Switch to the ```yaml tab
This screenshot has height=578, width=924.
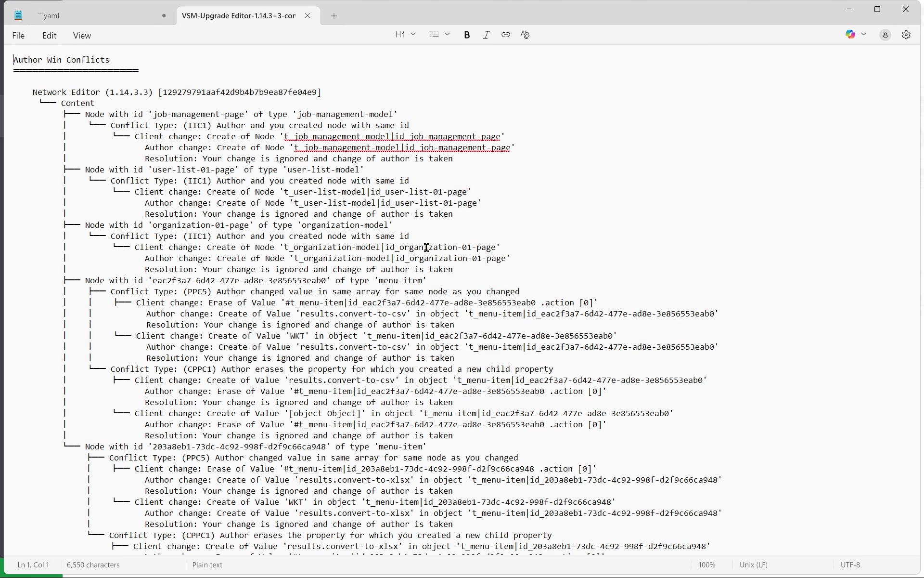(91, 16)
